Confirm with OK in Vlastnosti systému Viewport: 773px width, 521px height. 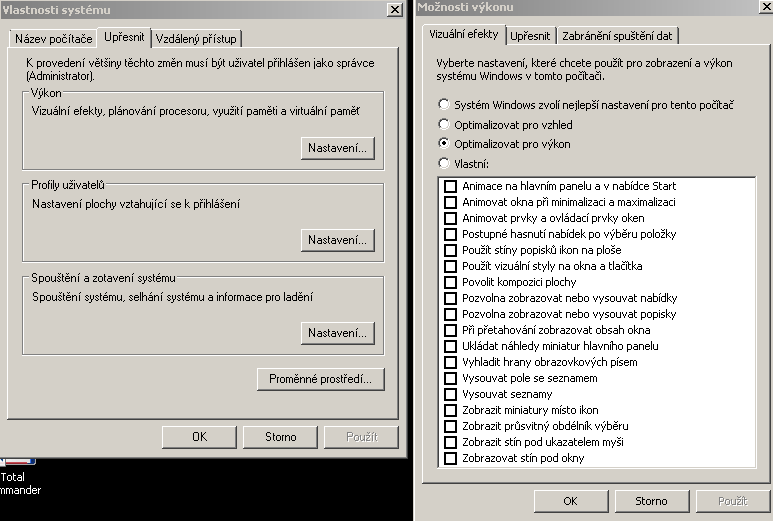click(199, 437)
